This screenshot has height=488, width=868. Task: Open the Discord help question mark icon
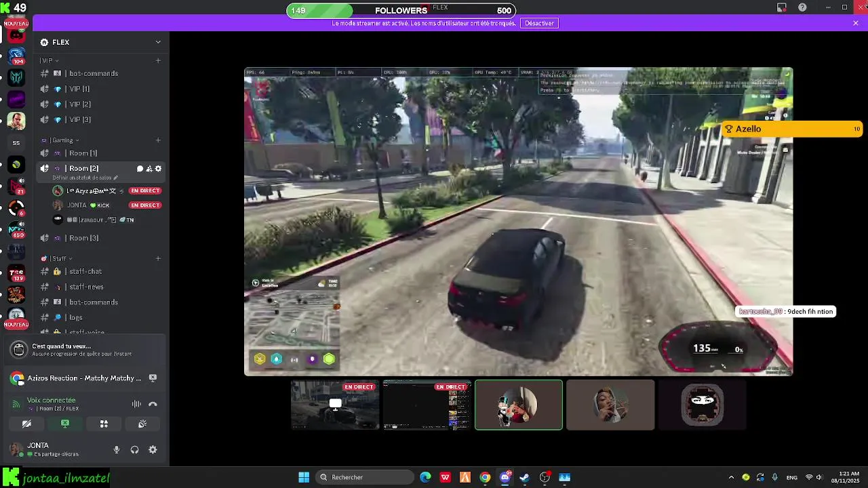(x=802, y=7)
